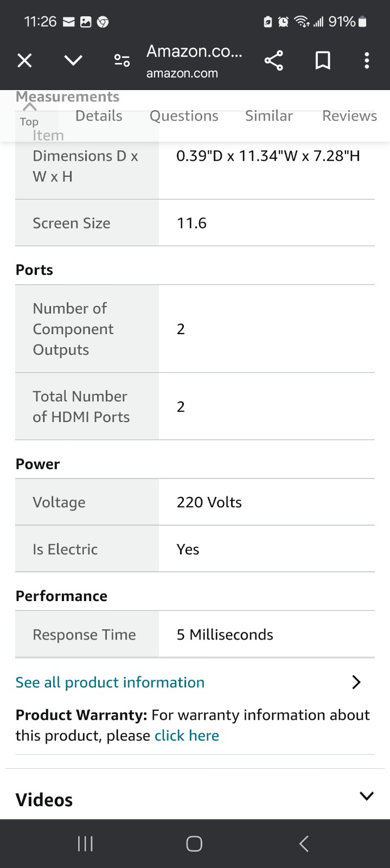Tap the amazon.com URL text
Screen dimensions: 390x868
click(182, 73)
